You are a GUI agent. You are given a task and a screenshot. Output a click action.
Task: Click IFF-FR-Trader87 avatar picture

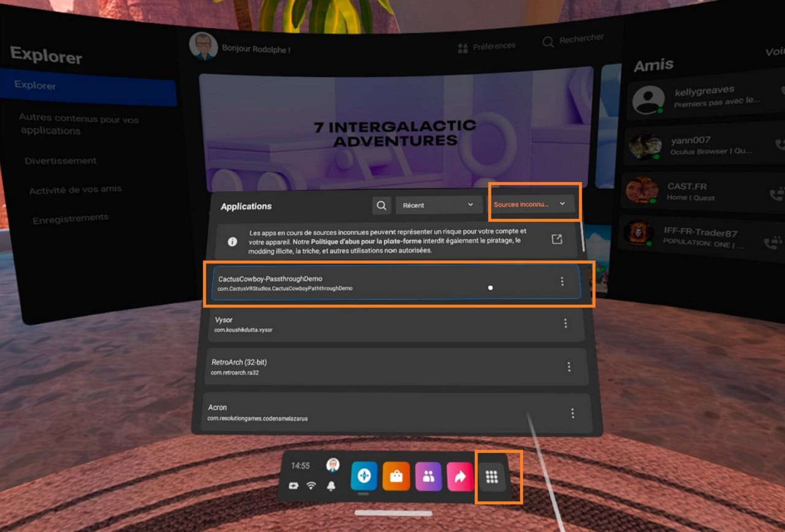coord(638,234)
